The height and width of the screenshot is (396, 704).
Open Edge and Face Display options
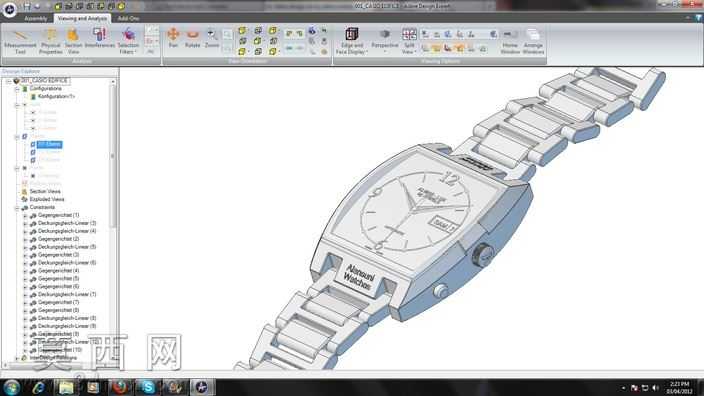point(352,41)
